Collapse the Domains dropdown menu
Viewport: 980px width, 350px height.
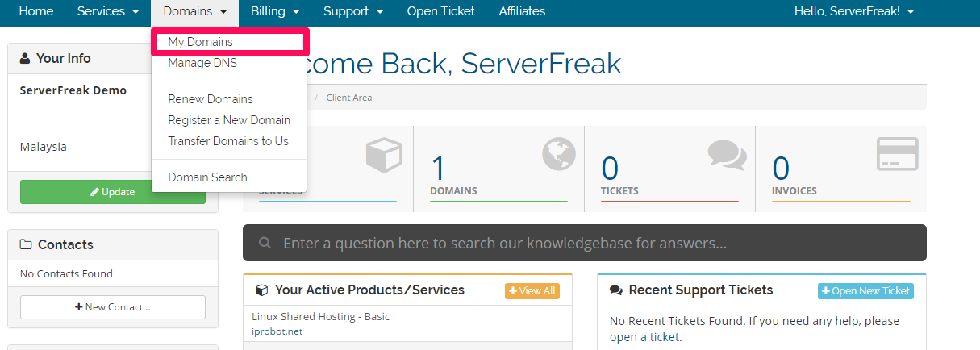pos(194,11)
